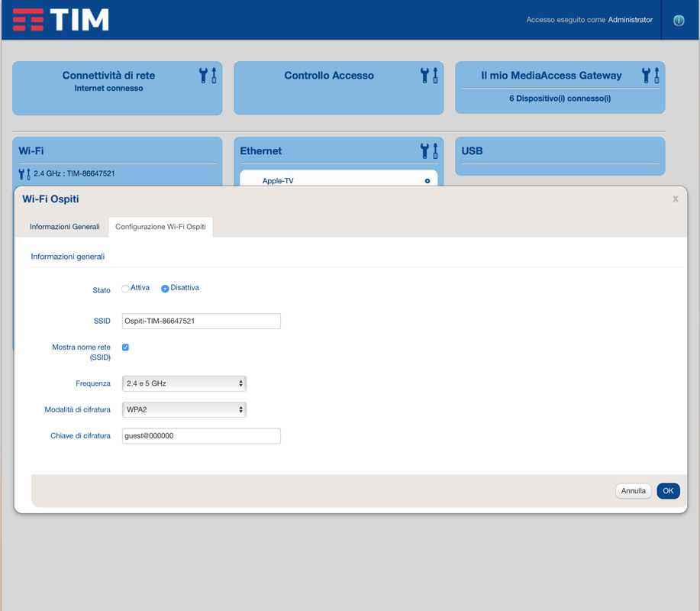
Task: Click 6 Dispositivo(i) connesso(i) text
Action: click(x=560, y=99)
